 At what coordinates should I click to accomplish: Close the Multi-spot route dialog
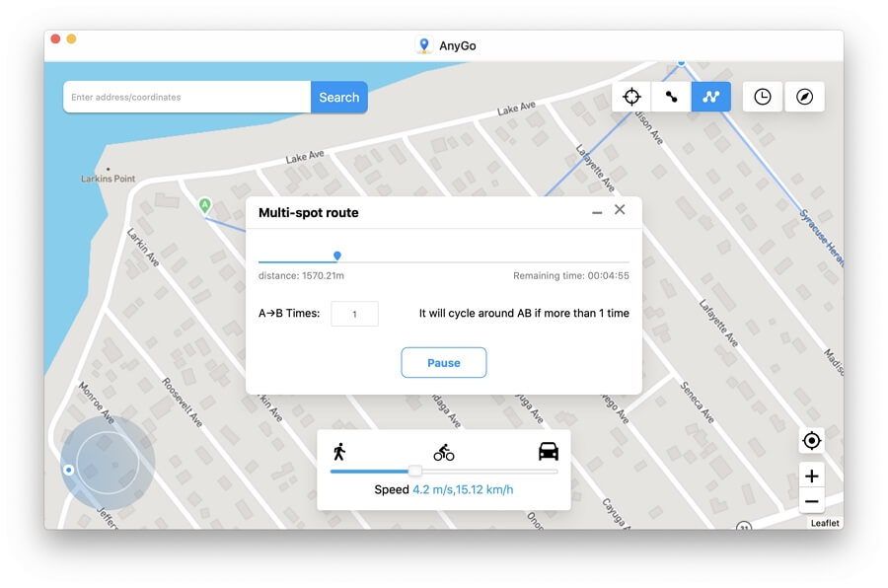620,210
